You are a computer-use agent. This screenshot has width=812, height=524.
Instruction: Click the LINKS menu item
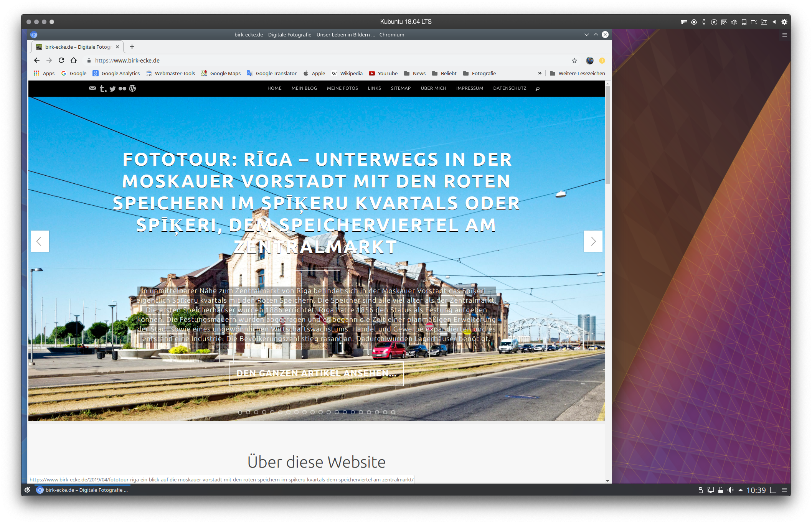tap(375, 88)
